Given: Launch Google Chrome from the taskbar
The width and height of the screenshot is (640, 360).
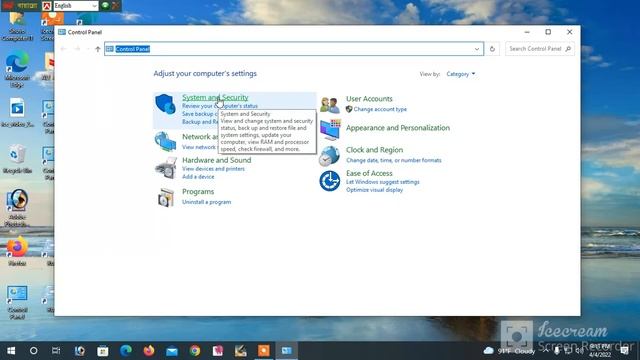Looking at the screenshot, I should (x=195, y=351).
